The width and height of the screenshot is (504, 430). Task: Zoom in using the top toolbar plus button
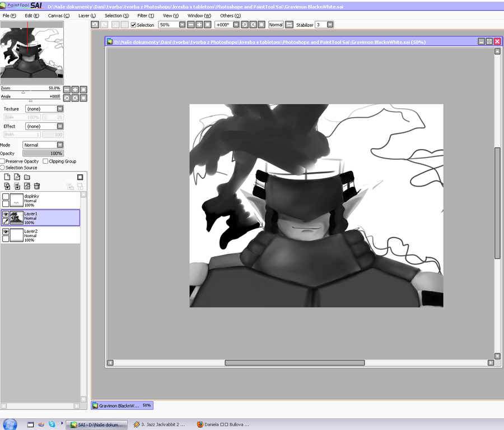199,25
